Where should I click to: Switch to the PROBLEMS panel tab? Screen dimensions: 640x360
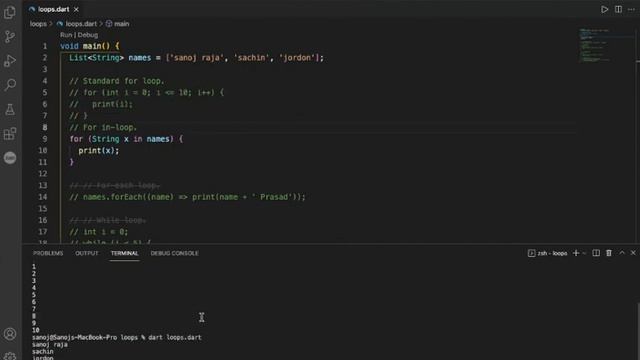pyautogui.click(x=48, y=253)
